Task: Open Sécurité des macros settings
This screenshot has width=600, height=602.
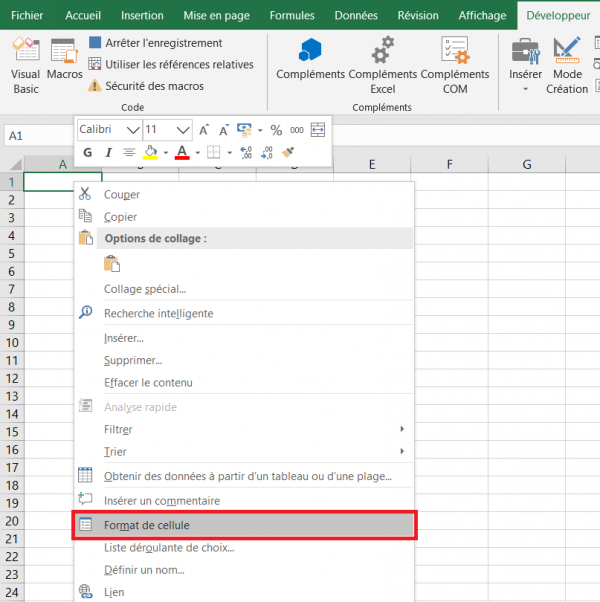Action: click(146, 86)
